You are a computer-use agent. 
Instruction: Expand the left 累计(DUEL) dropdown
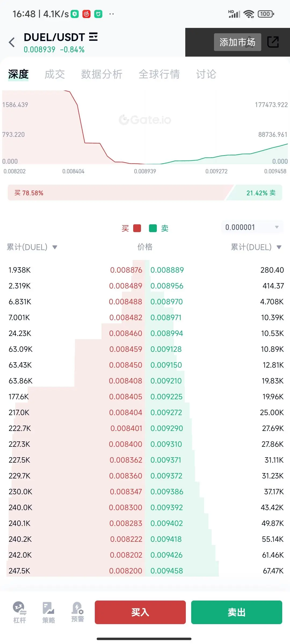pos(32,247)
